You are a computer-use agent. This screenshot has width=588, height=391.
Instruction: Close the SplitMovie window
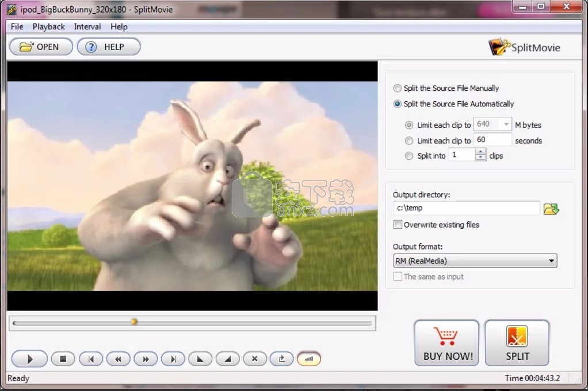(566, 7)
